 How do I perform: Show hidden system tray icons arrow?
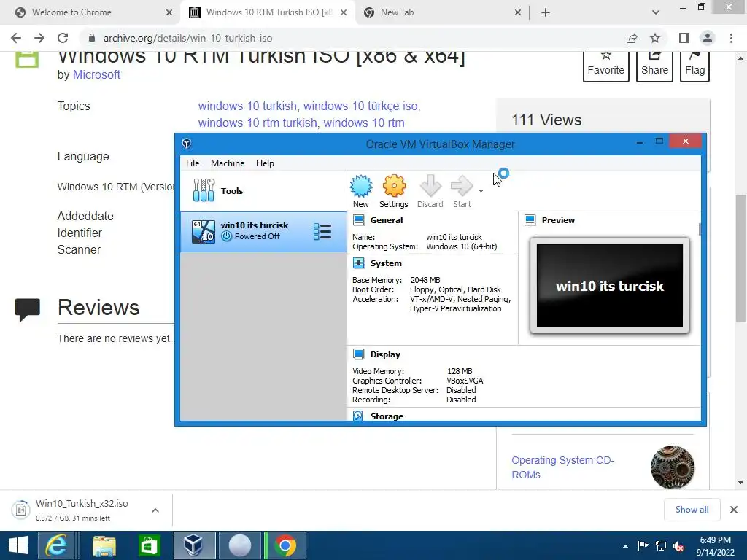pyautogui.click(x=625, y=546)
